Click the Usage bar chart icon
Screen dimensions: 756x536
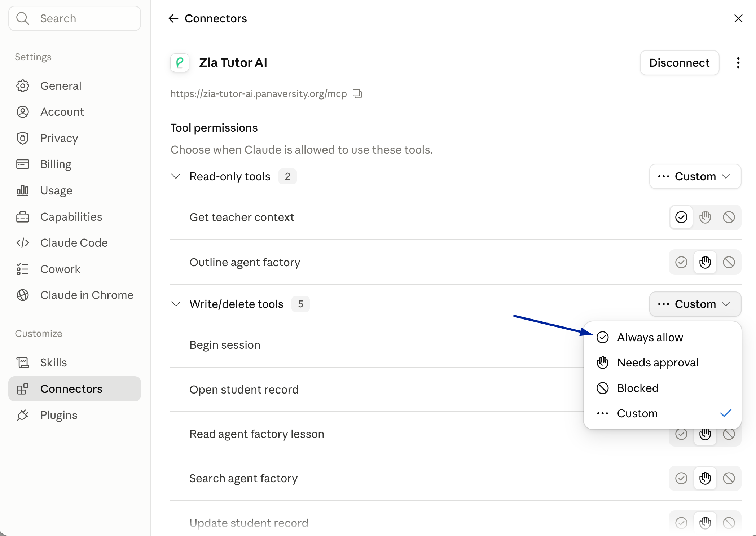[x=23, y=190]
